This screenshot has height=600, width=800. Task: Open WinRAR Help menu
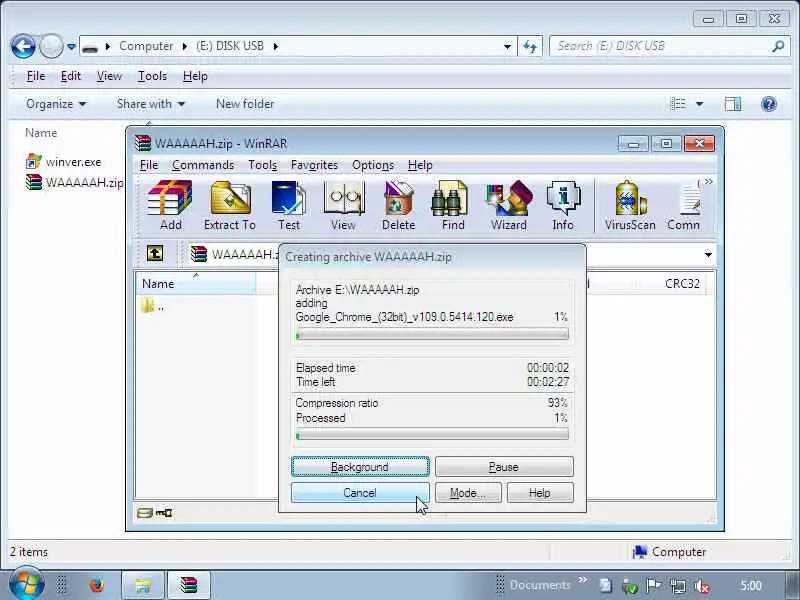pos(420,165)
